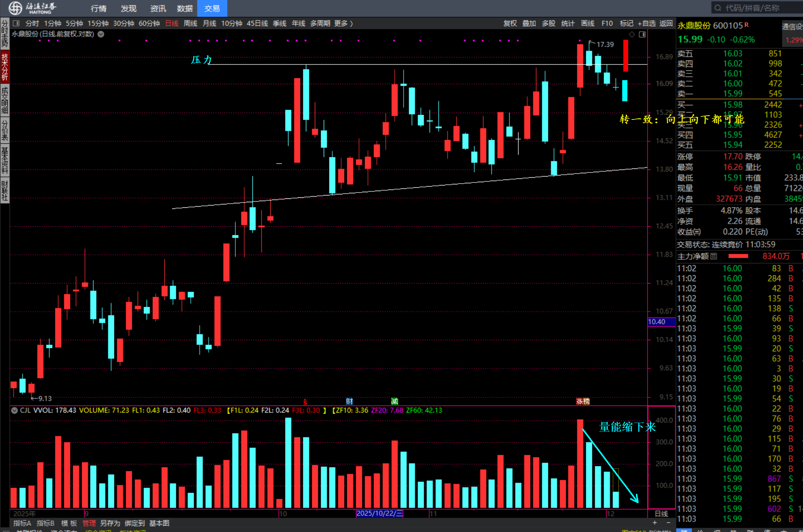This screenshot has height=532, width=803.
Task: Open the 交易 top menu tab
Action: (212, 8)
